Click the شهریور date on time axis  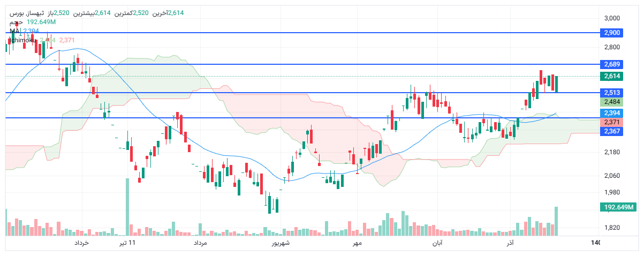click(279, 243)
